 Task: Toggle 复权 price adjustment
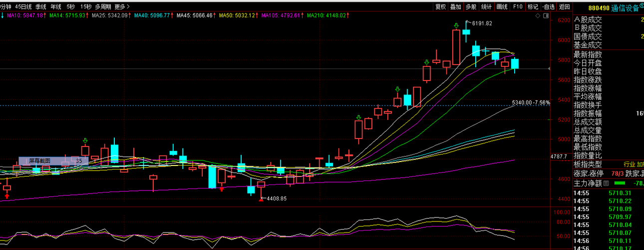point(441,6)
